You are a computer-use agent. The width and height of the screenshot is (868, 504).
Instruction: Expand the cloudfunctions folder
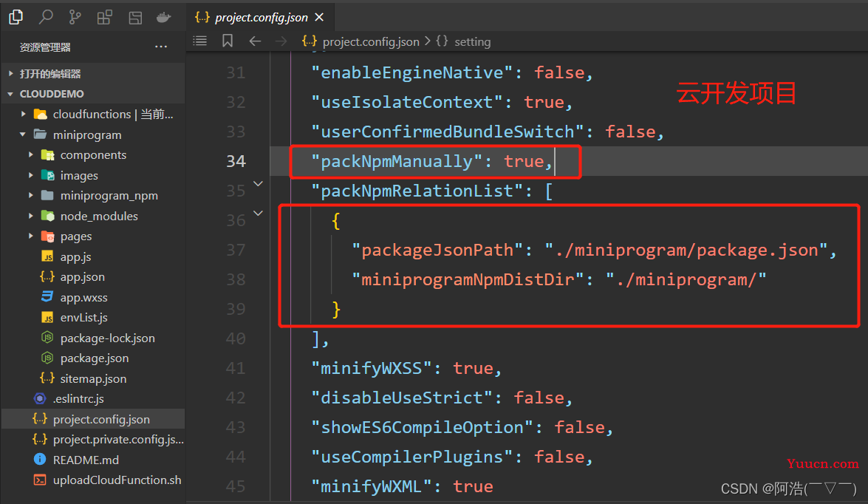coord(23,114)
